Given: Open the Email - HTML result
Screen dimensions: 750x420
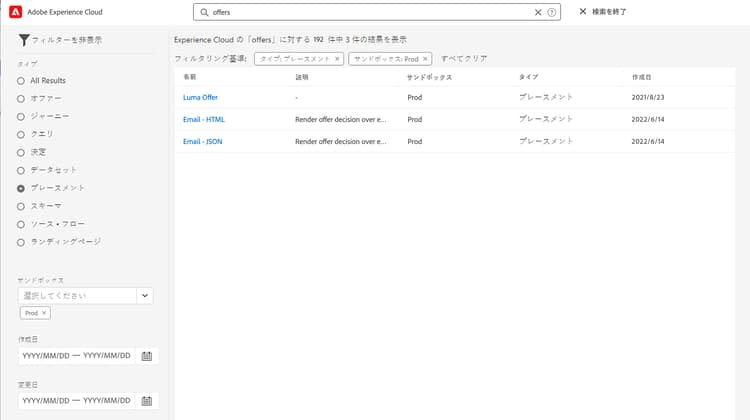Looking at the screenshot, I should pos(204,119).
